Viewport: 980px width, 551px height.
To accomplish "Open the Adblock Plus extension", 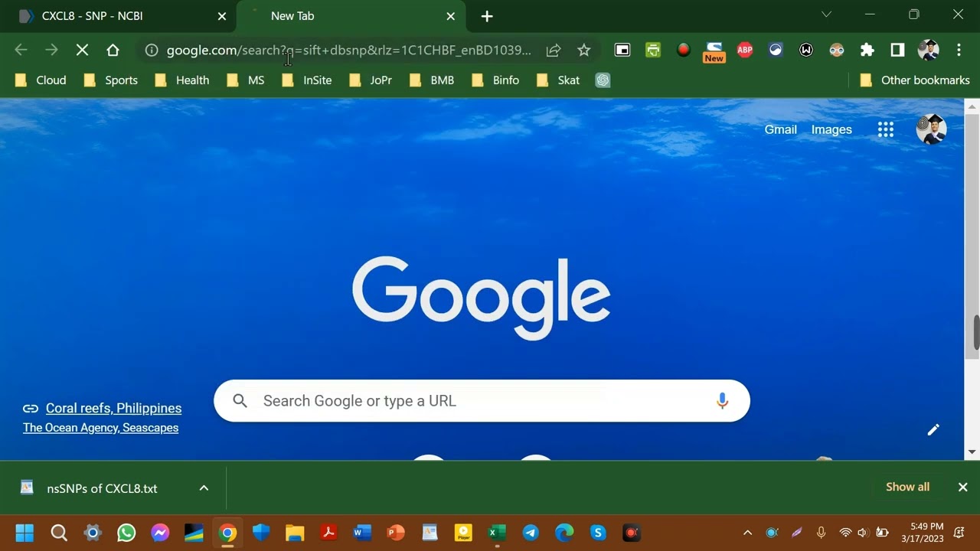I will point(745,50).
